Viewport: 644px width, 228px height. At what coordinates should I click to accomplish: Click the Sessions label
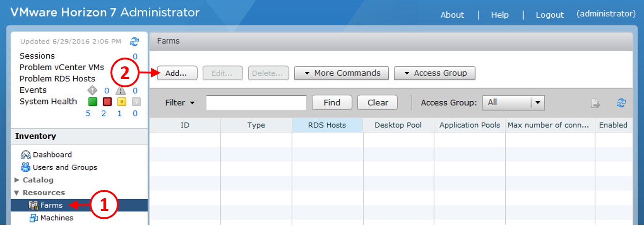[x=37, y=56]
